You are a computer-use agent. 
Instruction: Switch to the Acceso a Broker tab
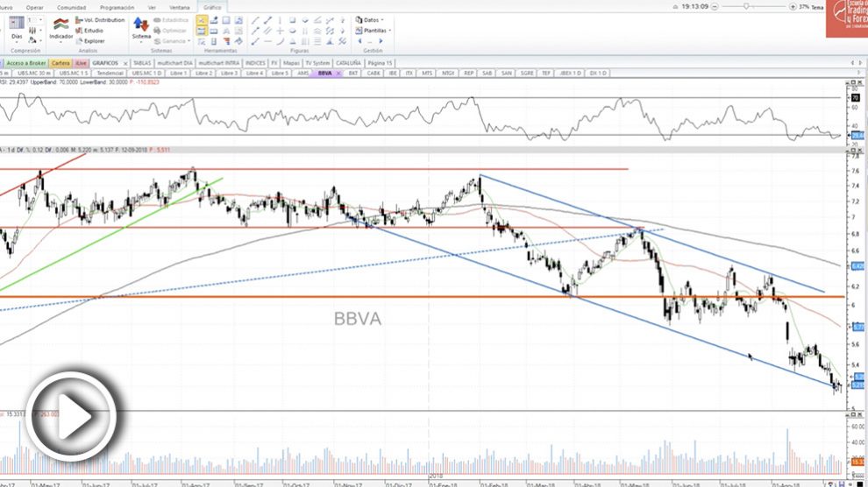coord(26,63)
